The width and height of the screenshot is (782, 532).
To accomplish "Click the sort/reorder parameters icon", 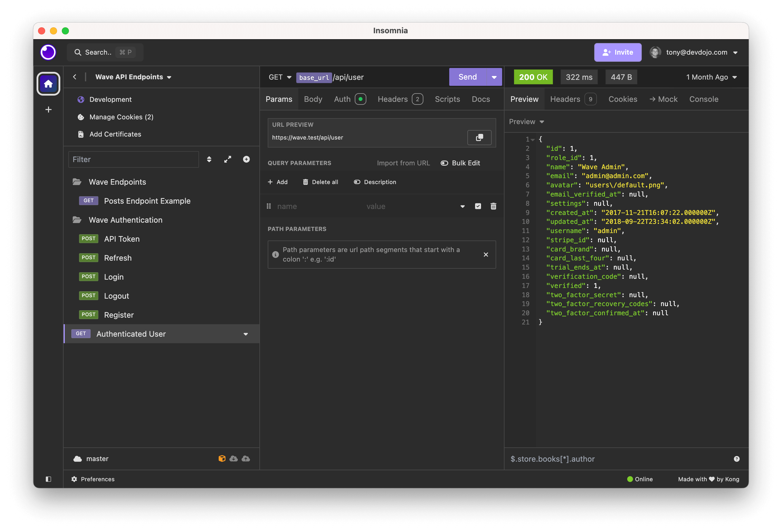I will click(x=270, y=206).
